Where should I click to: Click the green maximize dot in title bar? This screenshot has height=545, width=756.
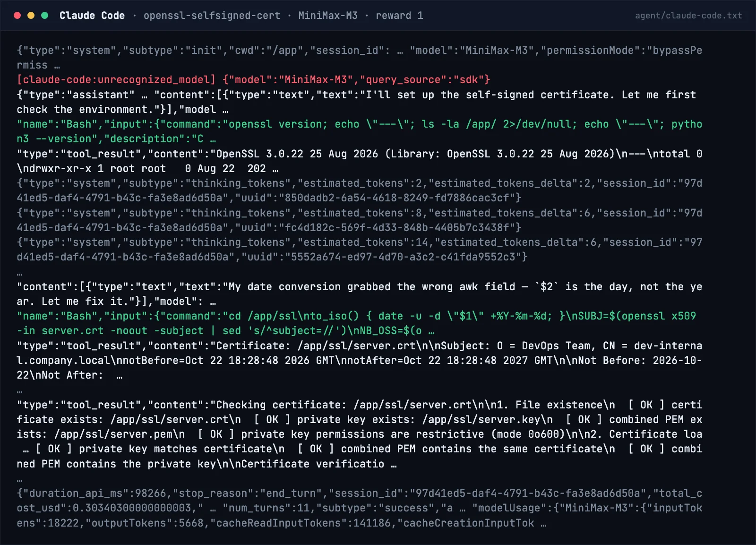tap(45, 16)
